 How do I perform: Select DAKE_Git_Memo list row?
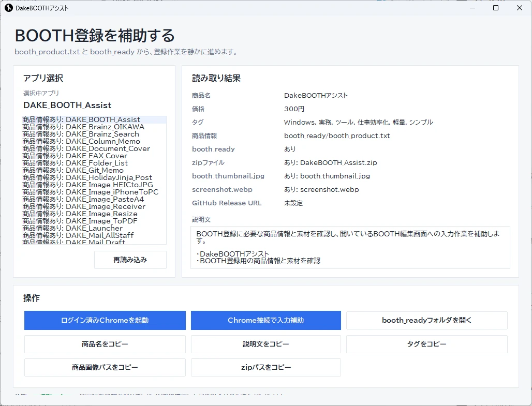(x=94, y=170)
